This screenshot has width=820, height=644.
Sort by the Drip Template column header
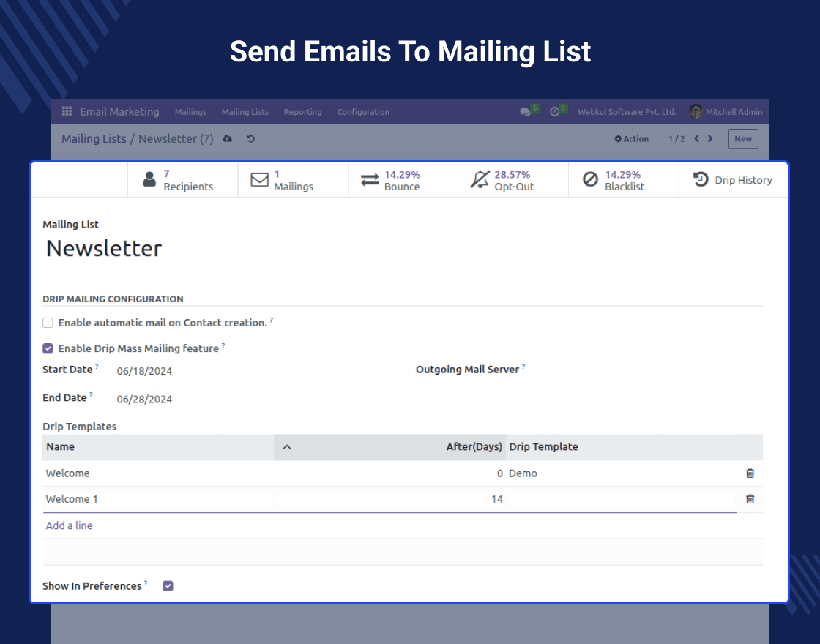pos(622,447)
